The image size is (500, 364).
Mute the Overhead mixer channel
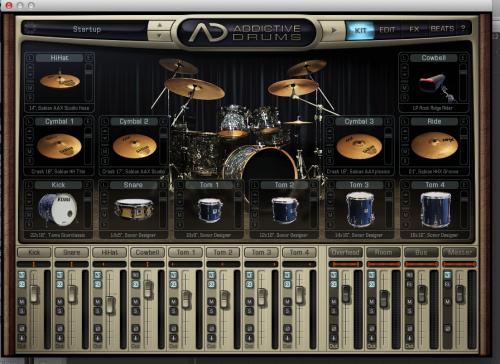[x=334, y=302]
